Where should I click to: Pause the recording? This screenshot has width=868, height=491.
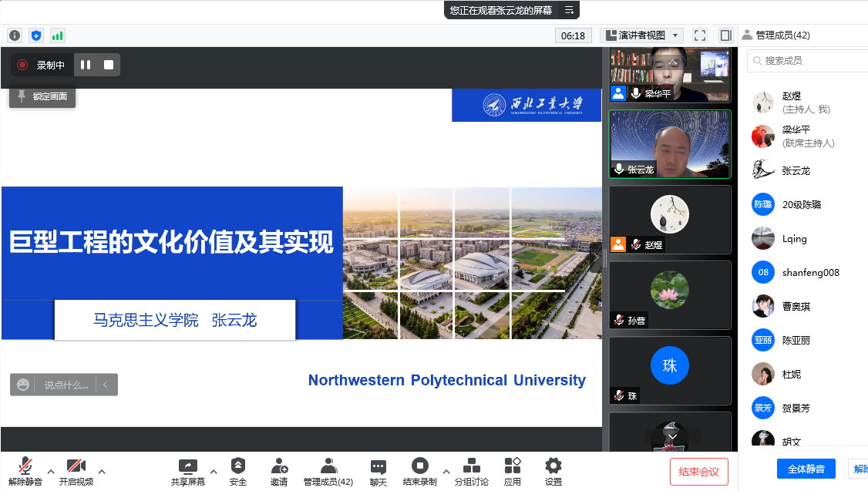pos(86,66)
